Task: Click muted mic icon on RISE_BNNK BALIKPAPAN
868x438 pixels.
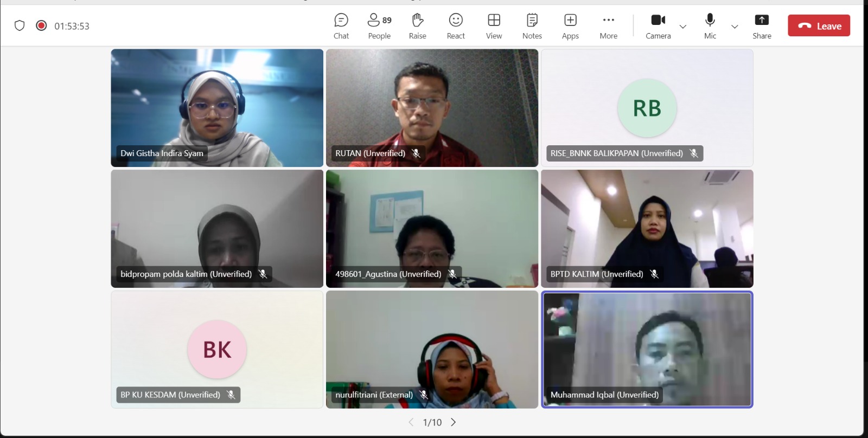Action: coord(693,153)
